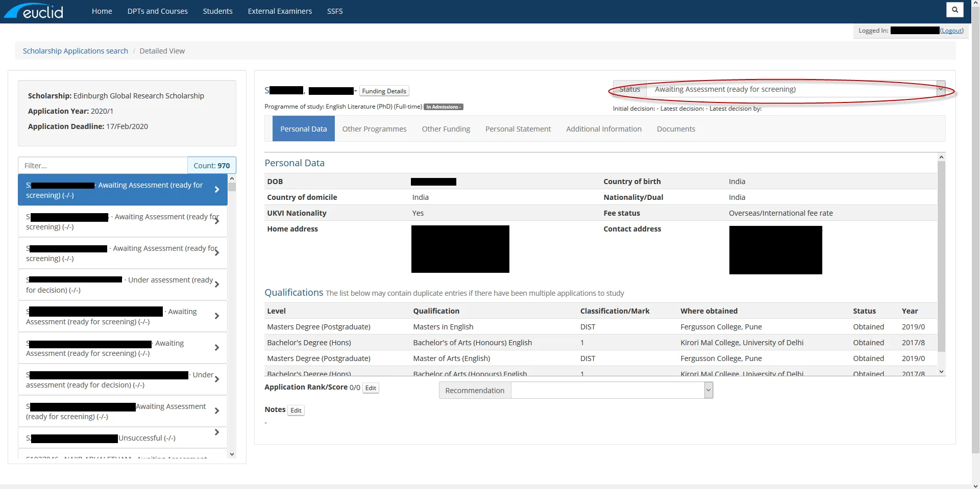Screen dimensions: 980x489
Task: Open the DPTs and Courses menu
Action: [x=157, y=11]
